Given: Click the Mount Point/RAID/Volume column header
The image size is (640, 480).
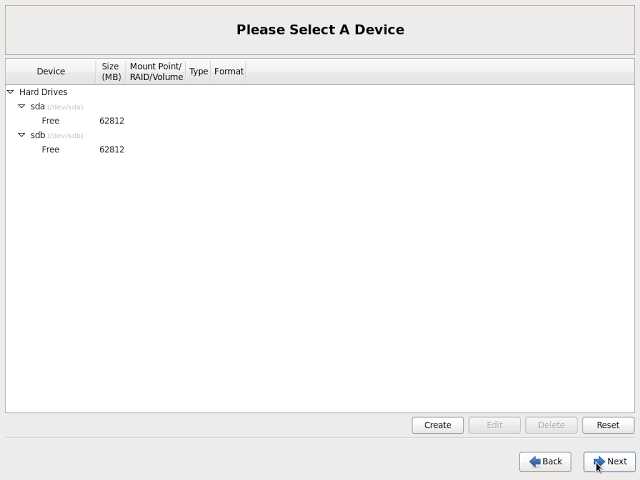Looking at the screenshot, I should pos(156,72).
